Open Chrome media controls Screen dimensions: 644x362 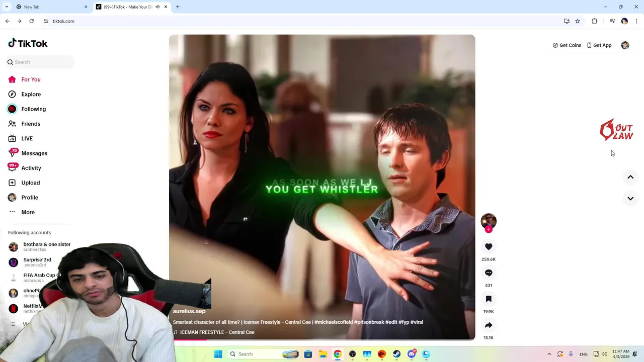point(612,21)
